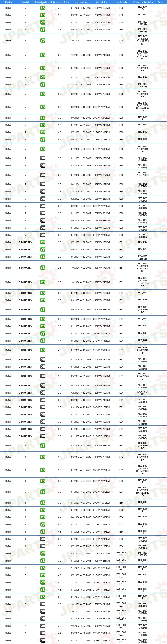Click engine code N46 B20 B
Viewport: 167px width, 644px height.
(143, 8)
